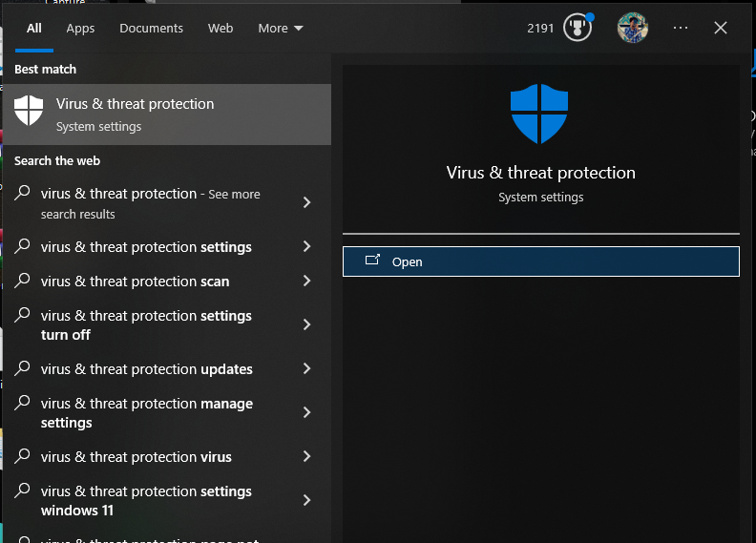Viewport: 756px width, 543px height.
Task: Switch to the Documents tab
Action: [x=151, y=28]
